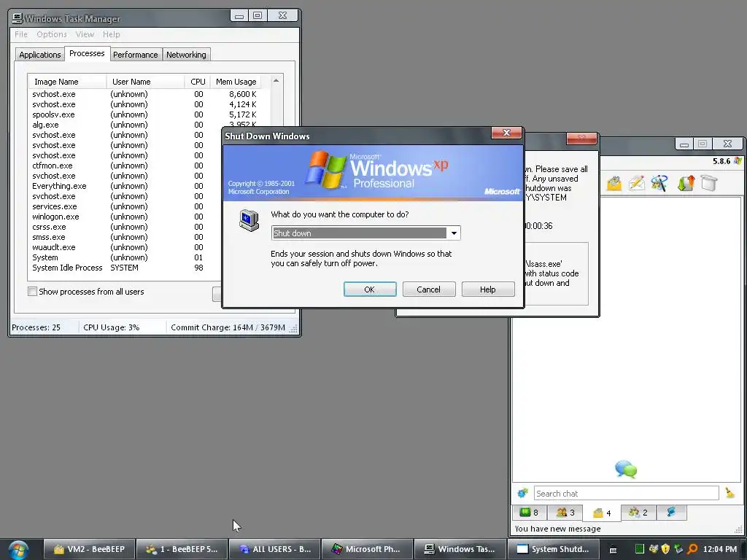Switch to the Performance tab
The height and width of the screenshot is (560, 747).
point(135,55)
